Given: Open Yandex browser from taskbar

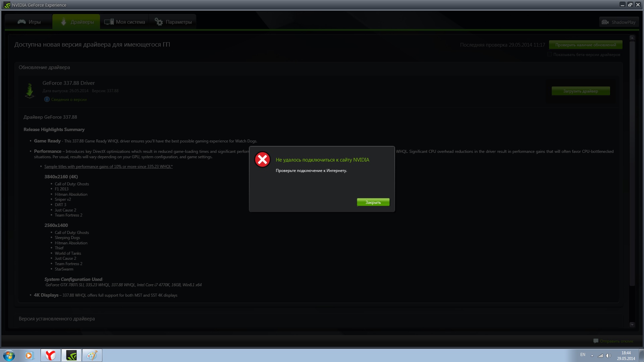Looking at the screenshot, I should click(51, 355).
